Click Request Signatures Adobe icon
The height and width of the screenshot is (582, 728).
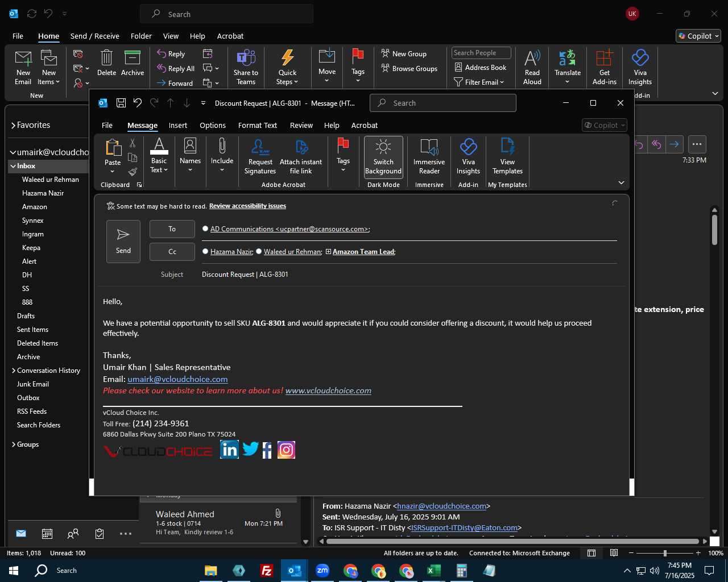pos(260,156)
